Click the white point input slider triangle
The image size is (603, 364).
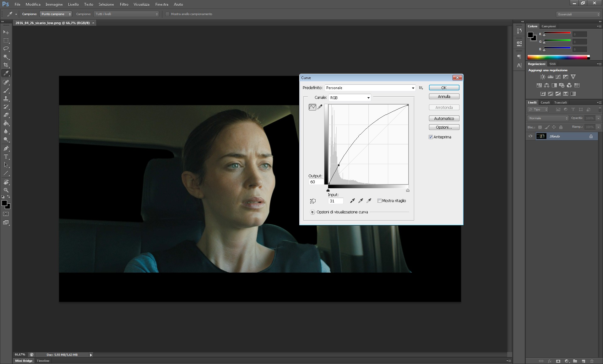[x=408, y=190]
